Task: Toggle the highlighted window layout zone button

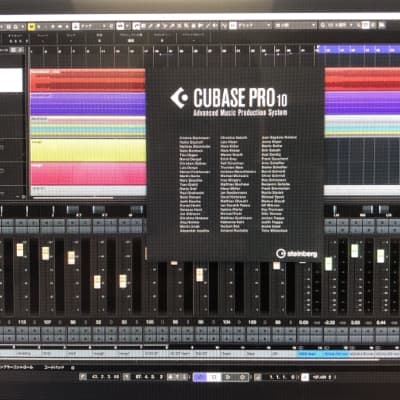Action: pos(366,25)
